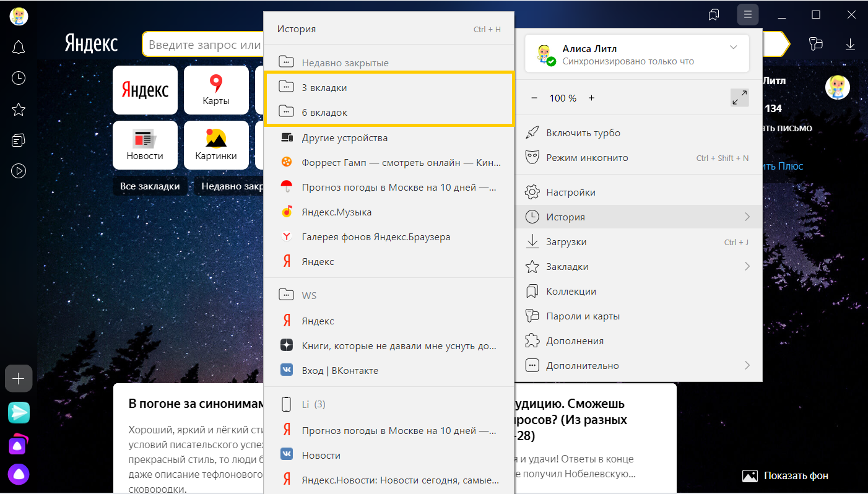Viewport: 868px width, 494px height.
Task: Open the Новости tile on tableau
Action: click(x=145, y=145)
